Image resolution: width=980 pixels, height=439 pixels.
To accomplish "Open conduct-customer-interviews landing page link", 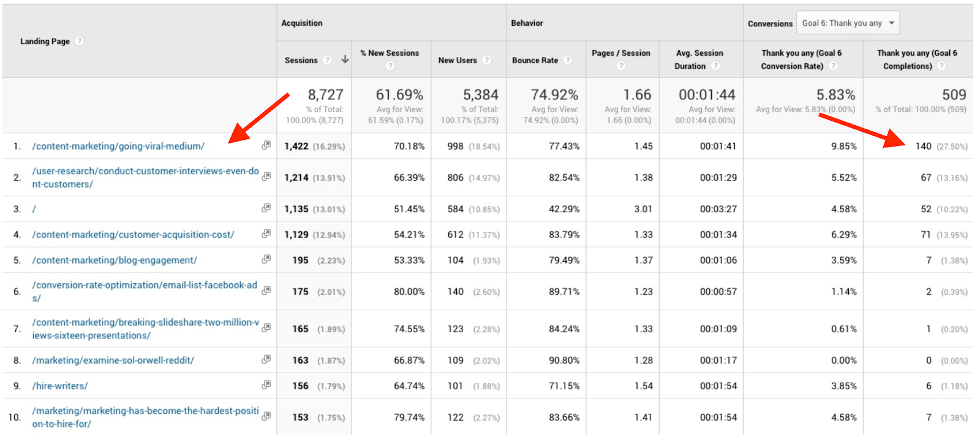I will pyautogui.click(x=146, y=177).
